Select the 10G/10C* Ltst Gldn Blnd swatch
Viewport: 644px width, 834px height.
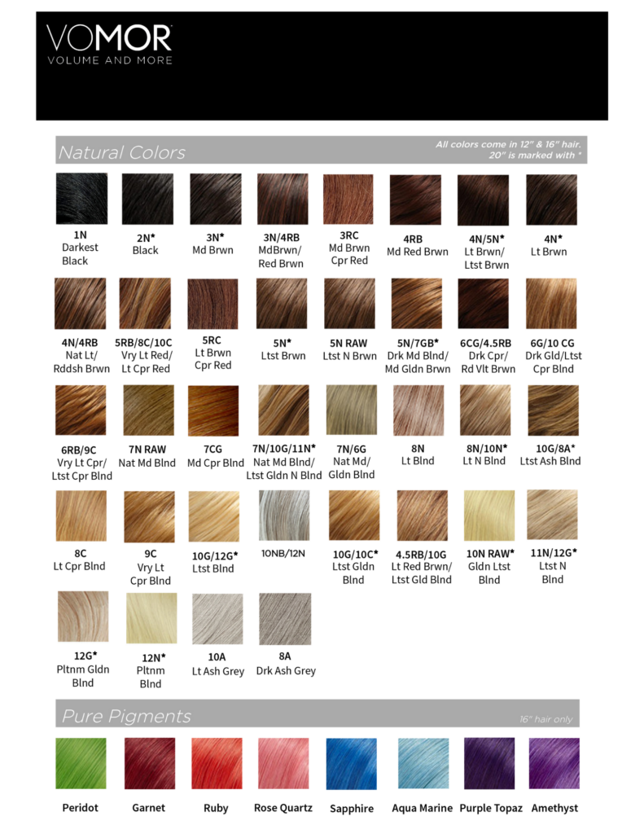354,515
